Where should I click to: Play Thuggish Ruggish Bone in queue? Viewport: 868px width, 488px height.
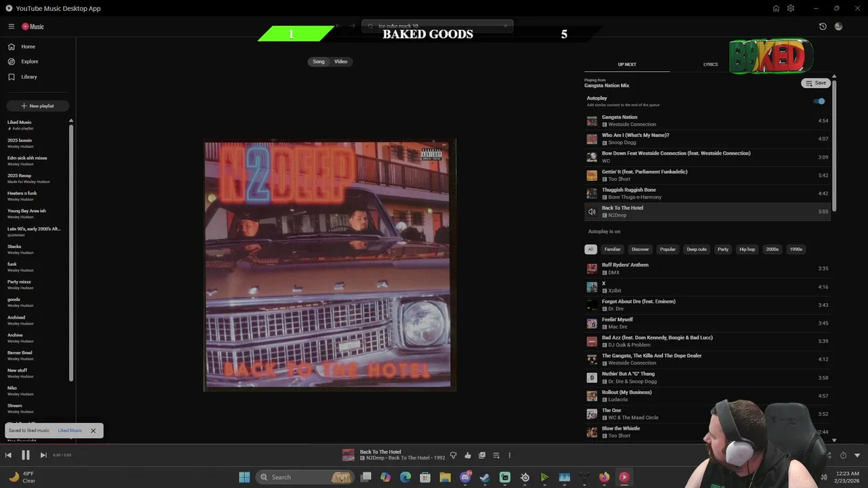(707, 193)
